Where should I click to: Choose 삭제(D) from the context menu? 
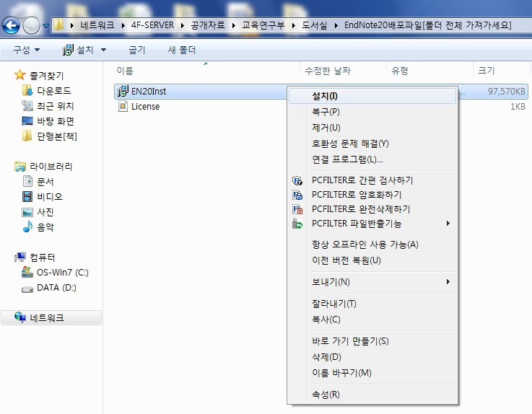(372, 357)
